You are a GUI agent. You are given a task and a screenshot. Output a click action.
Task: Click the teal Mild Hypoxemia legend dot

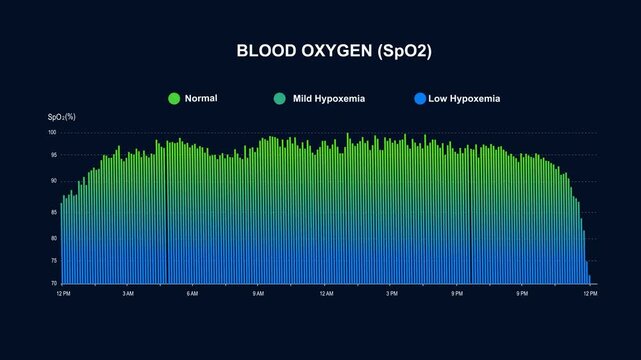[x=280, y=98]
